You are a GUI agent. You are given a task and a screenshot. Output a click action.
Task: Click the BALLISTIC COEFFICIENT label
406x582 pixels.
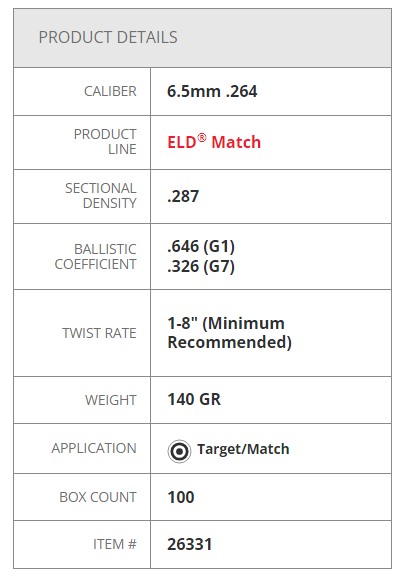[95, 256]
